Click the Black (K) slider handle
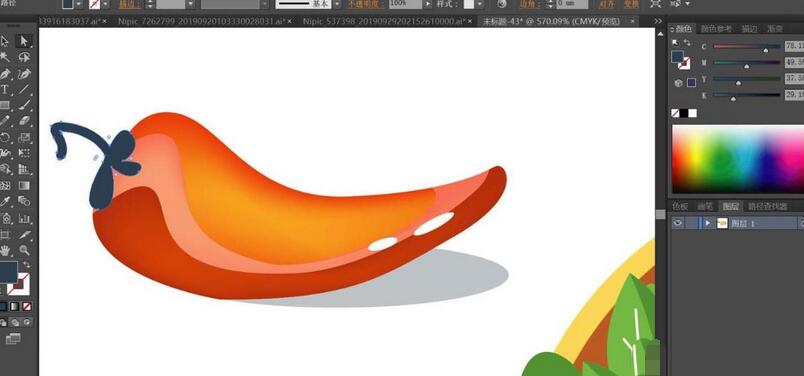804x376 pixels. point(733,98)
